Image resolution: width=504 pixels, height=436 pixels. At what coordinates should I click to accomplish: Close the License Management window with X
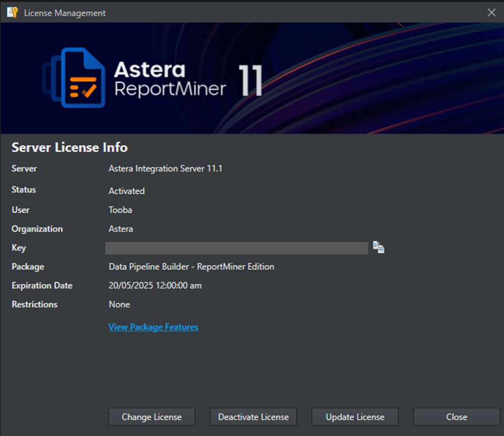click(x=491, y=12)
